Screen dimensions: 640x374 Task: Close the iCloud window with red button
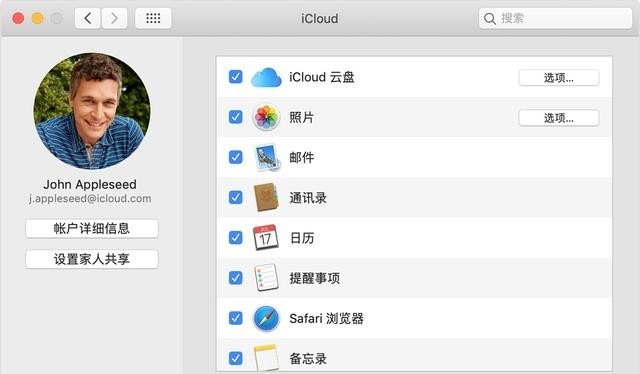[x=18, y=18]
